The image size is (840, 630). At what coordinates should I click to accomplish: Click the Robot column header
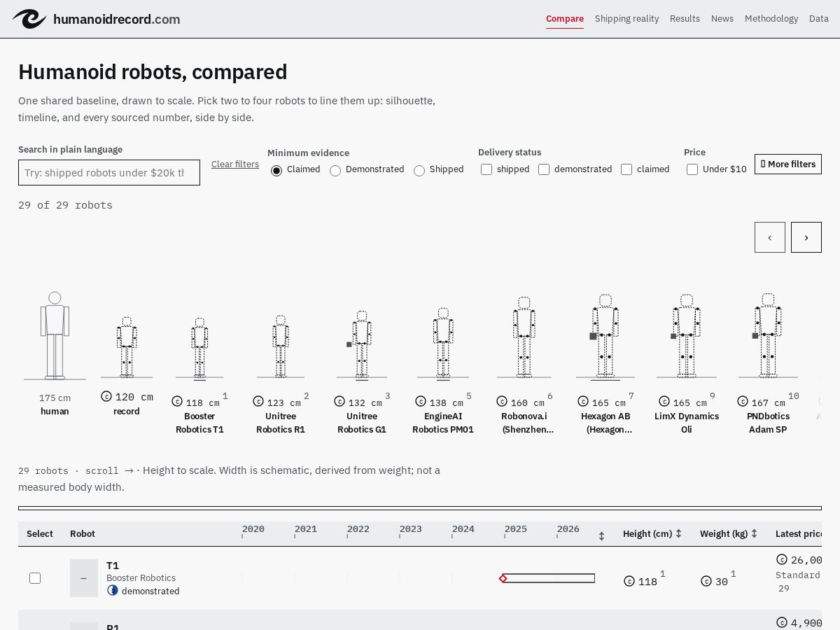click(83, 533)
